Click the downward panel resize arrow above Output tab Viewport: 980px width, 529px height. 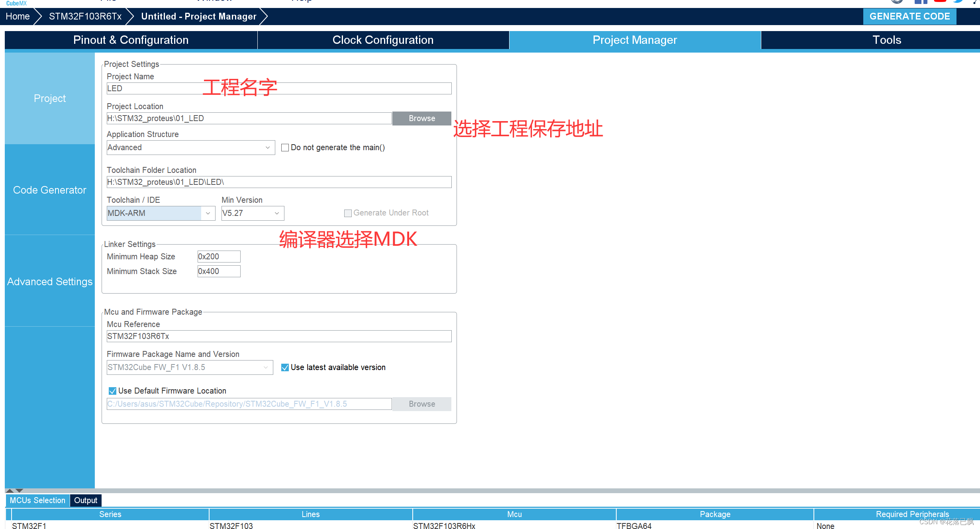coord(19,490)
